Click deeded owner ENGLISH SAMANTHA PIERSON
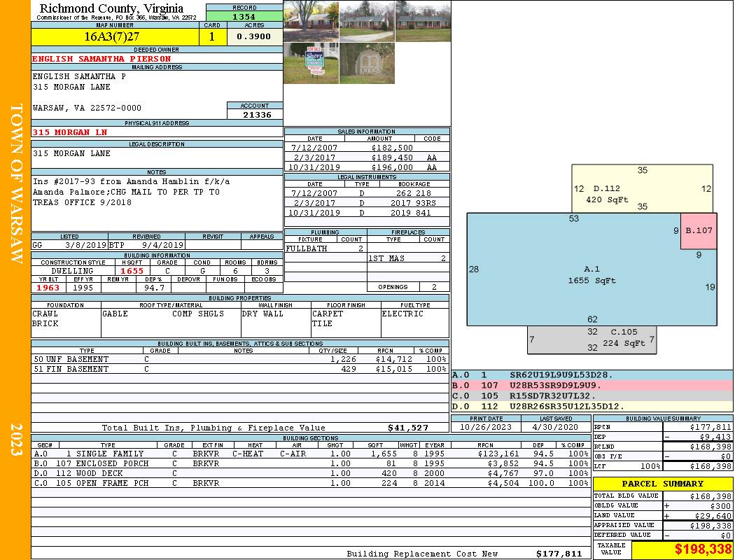 tap(101, 59)
